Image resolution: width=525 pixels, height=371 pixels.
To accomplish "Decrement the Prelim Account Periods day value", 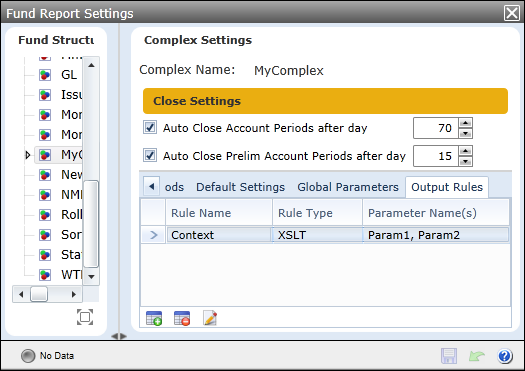I will point(465,161).
